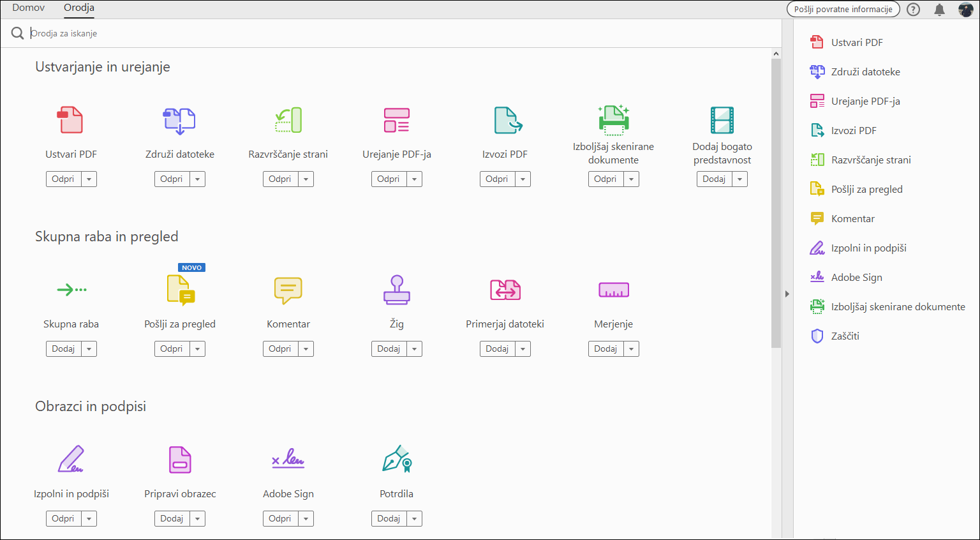Open Izvozi PDF shortcut in right panel
This screenshot has width=980, height=540.
click(843, 130)
